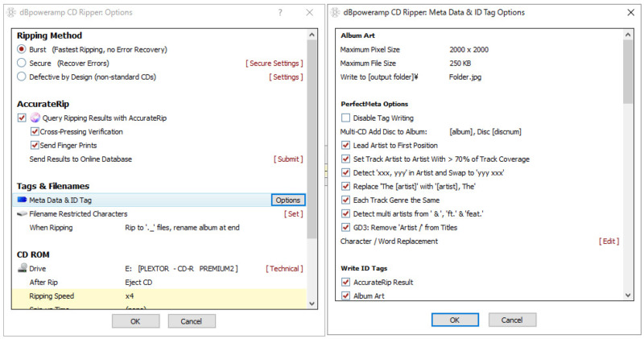The height and width of the screenshot is (339, 644).
Task: Click OK in the Meta Data & ID Tag window
Action: 455,320
